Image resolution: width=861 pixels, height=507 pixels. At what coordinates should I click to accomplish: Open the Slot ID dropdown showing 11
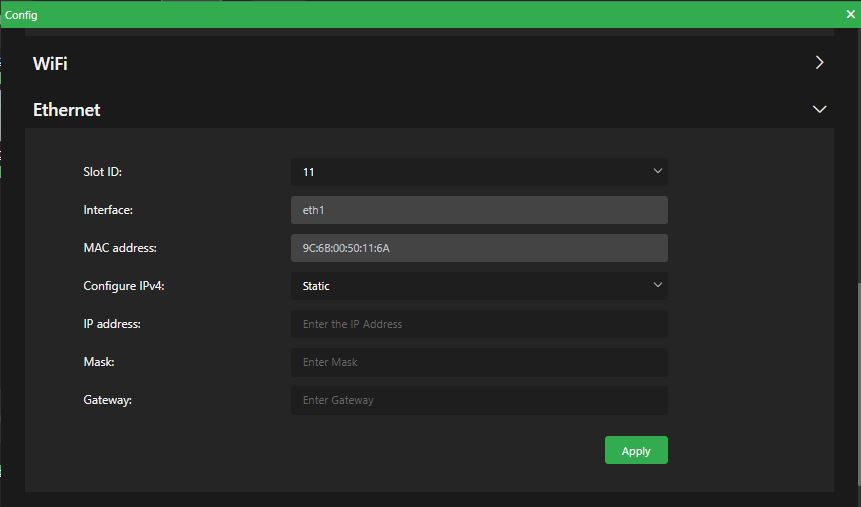(x=478, y=172)
